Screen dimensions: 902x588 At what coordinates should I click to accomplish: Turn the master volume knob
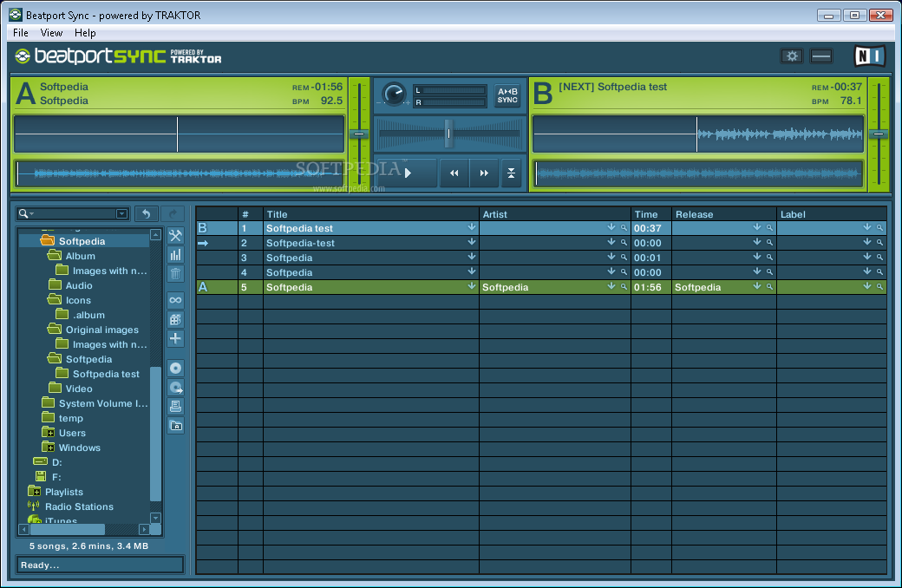(394, 95)
